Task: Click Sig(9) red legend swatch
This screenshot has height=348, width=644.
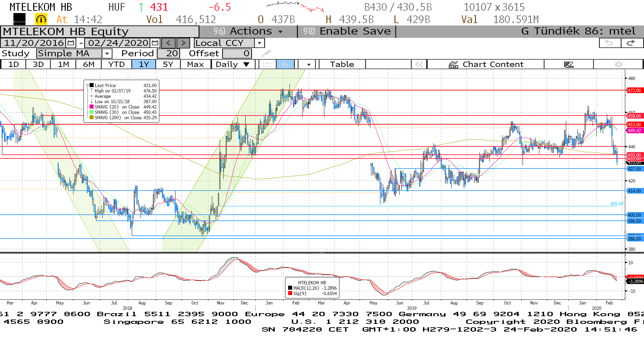Action: [290, 293]
